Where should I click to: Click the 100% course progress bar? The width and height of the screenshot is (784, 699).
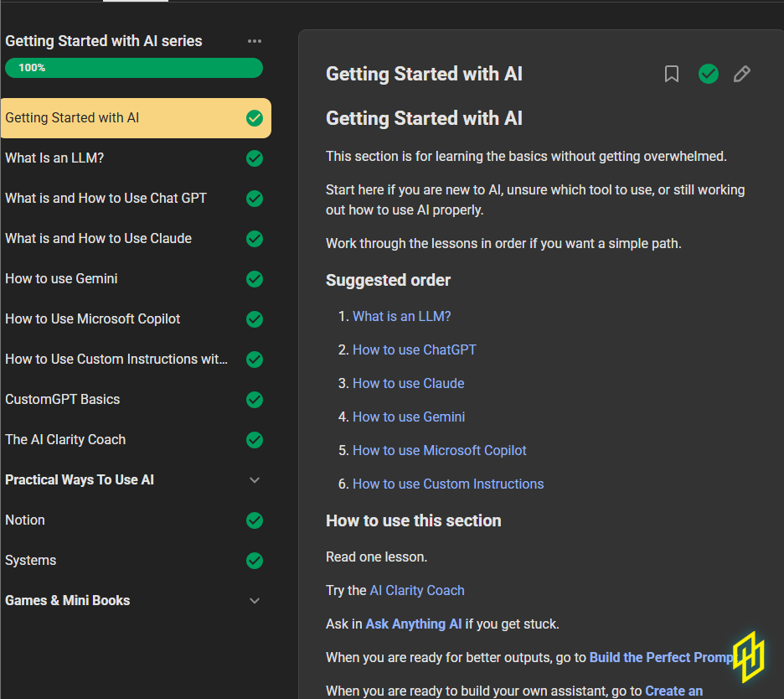point(134,68)
